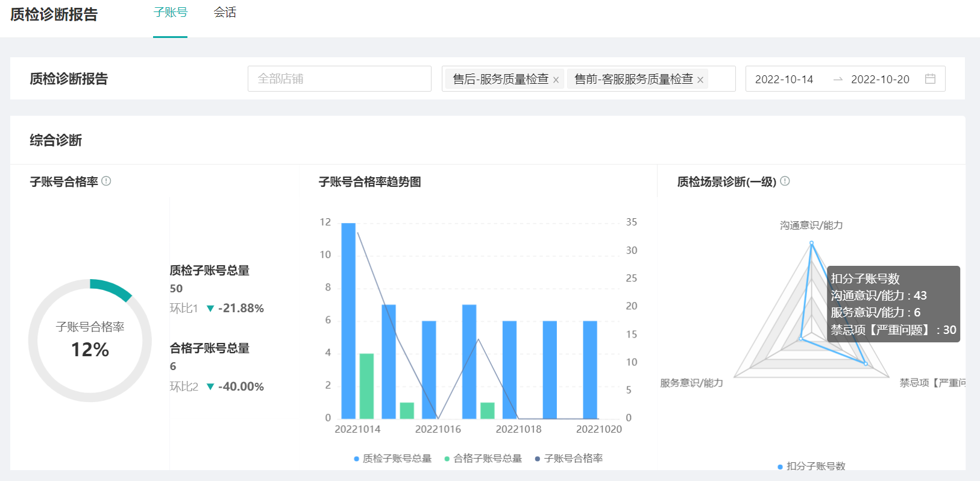The width and height of the screenshot is (980, 481).
Task: Click the 12% pass rate donut chart
Action: (90, 341)
